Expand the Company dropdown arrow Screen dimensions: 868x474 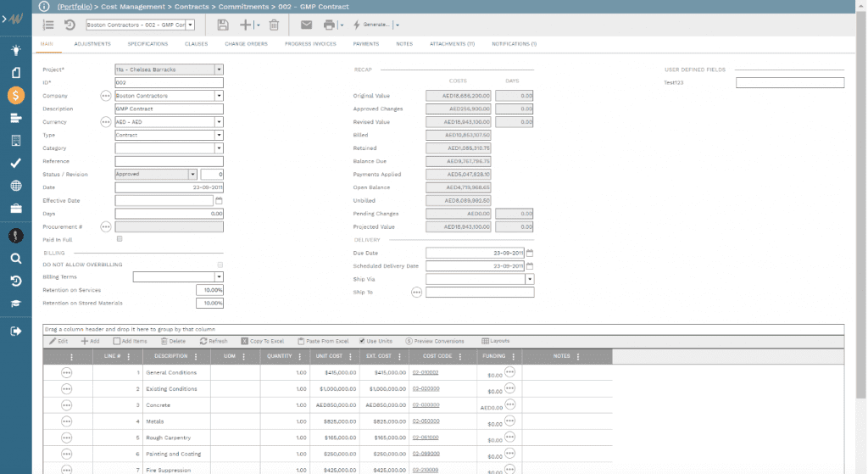[x=220, y=96]
